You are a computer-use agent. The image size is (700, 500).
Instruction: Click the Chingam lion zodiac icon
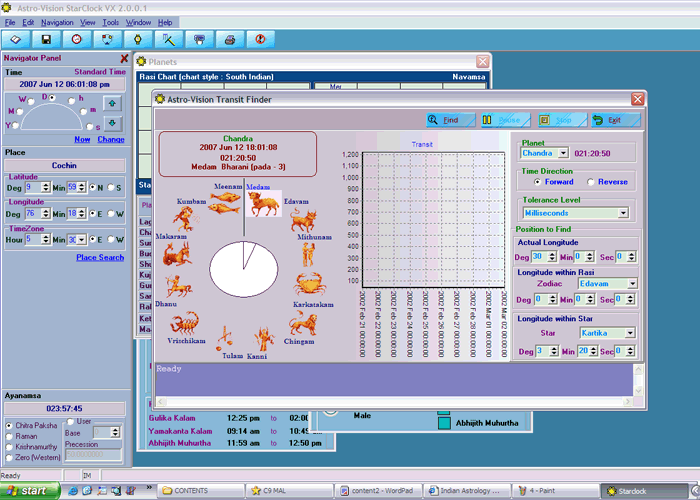303,324
